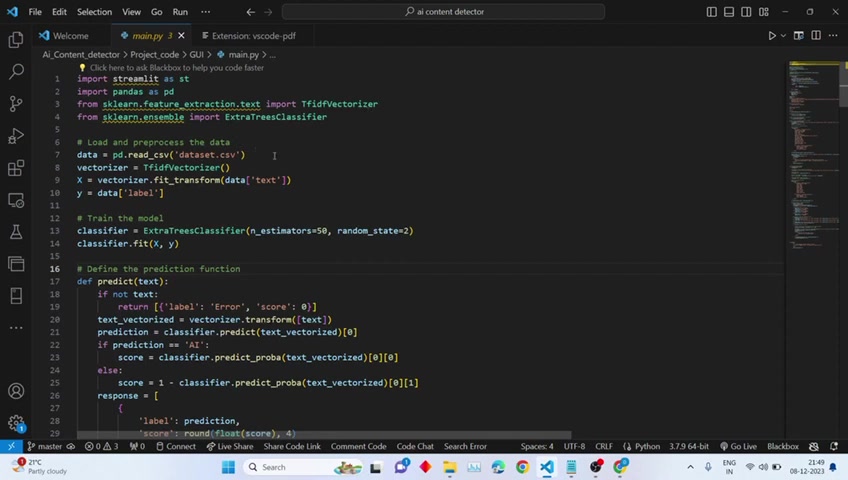
Task: Open the Manage gear settings icon
Action: coord(16,423)
